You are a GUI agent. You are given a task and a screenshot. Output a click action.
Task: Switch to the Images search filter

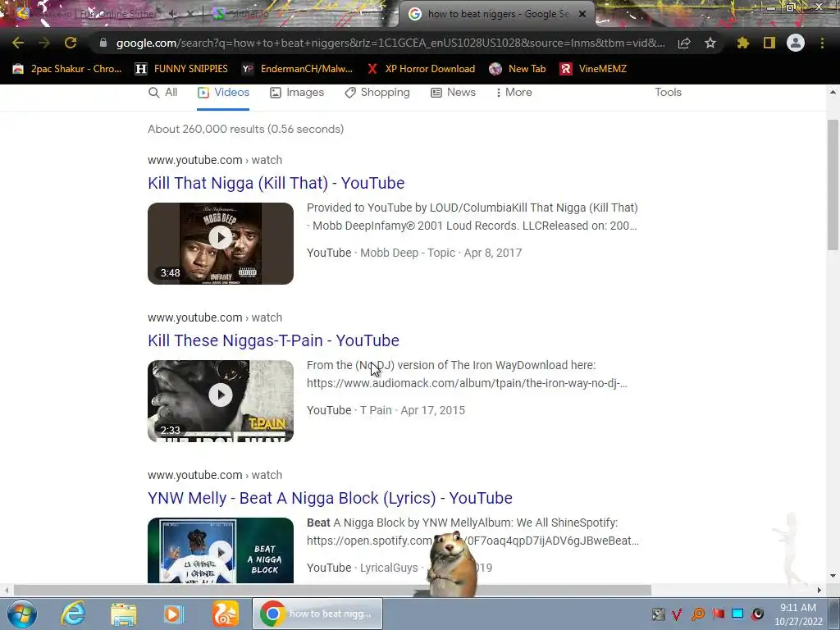click(x=297, y=92)
